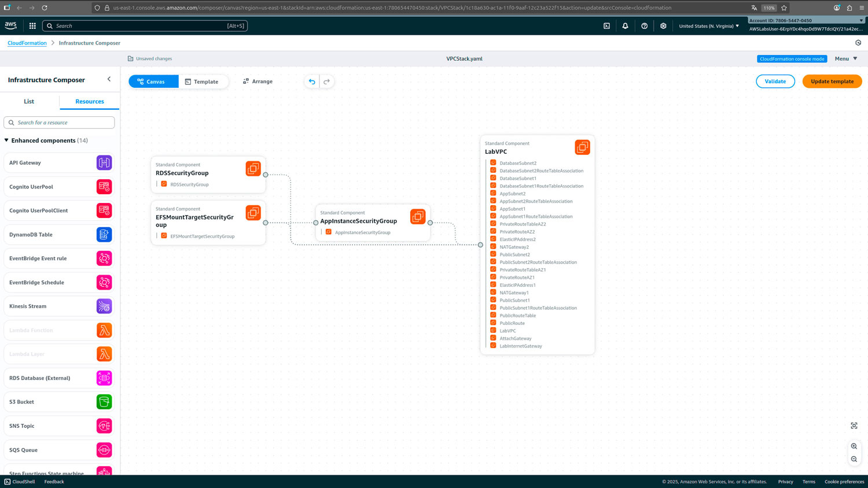Click the redo arrow icon
The height and width of the screenshot is (488, 868).
pyautogui.click(x=327, y=82)
